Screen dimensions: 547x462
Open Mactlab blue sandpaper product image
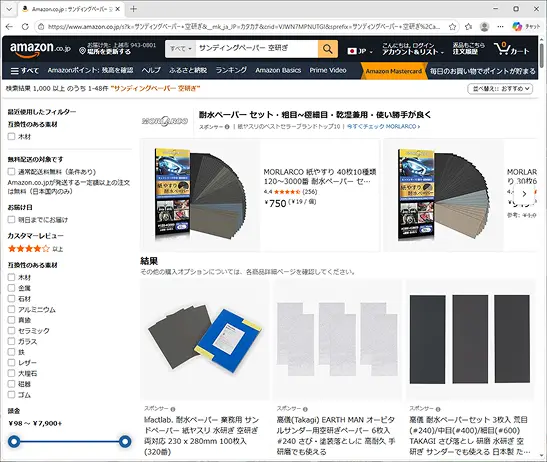click(205, 339)
